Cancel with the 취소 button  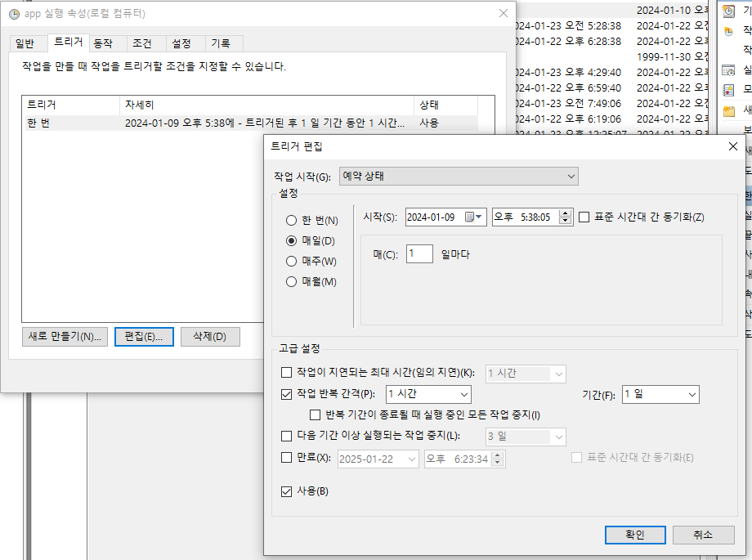[x=703, y=535]
